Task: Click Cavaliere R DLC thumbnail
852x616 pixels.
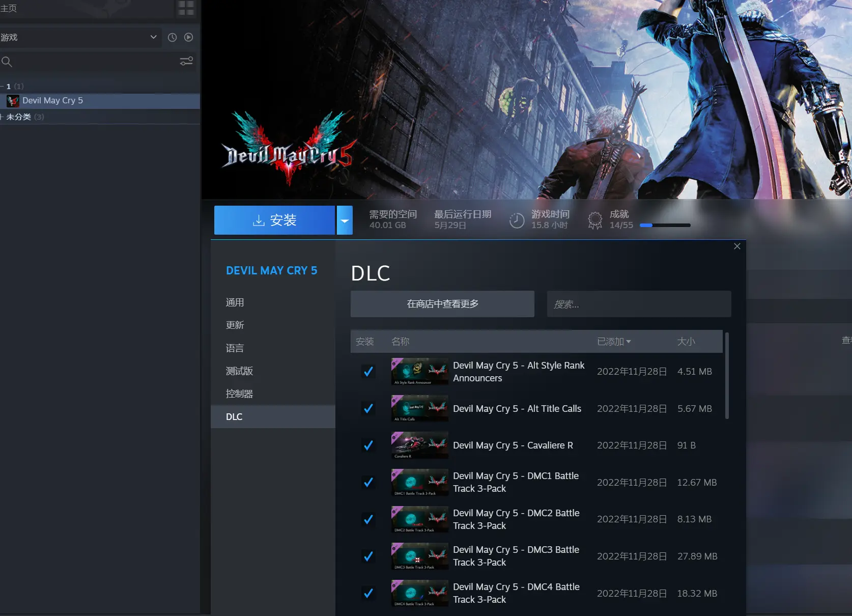Action: pos(420,445)
